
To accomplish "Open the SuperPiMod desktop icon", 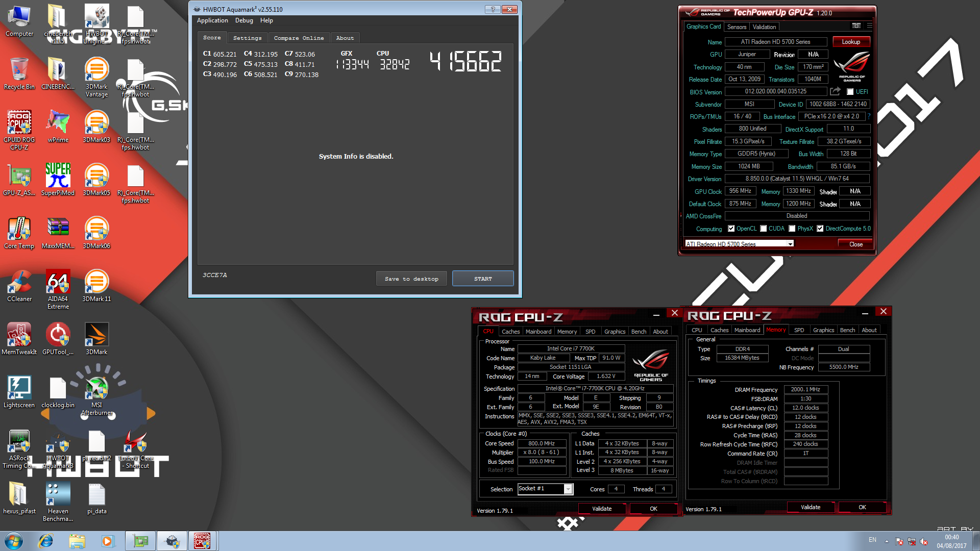I will pyautogui.click(x=58, y=180).
